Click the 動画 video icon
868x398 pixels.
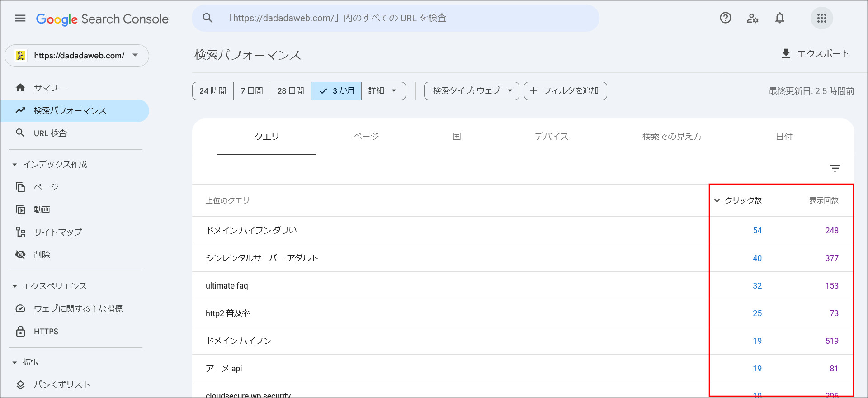(20, 209)
